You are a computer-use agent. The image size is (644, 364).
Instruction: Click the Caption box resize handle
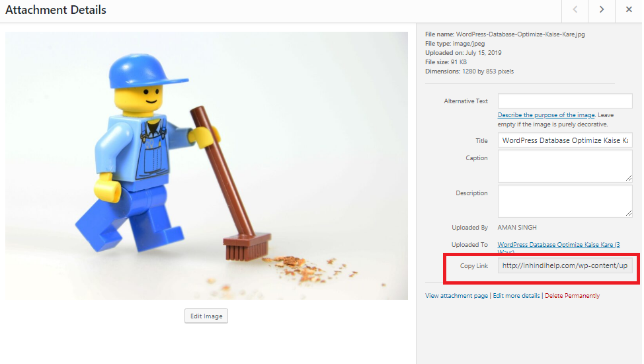point(628,178)
